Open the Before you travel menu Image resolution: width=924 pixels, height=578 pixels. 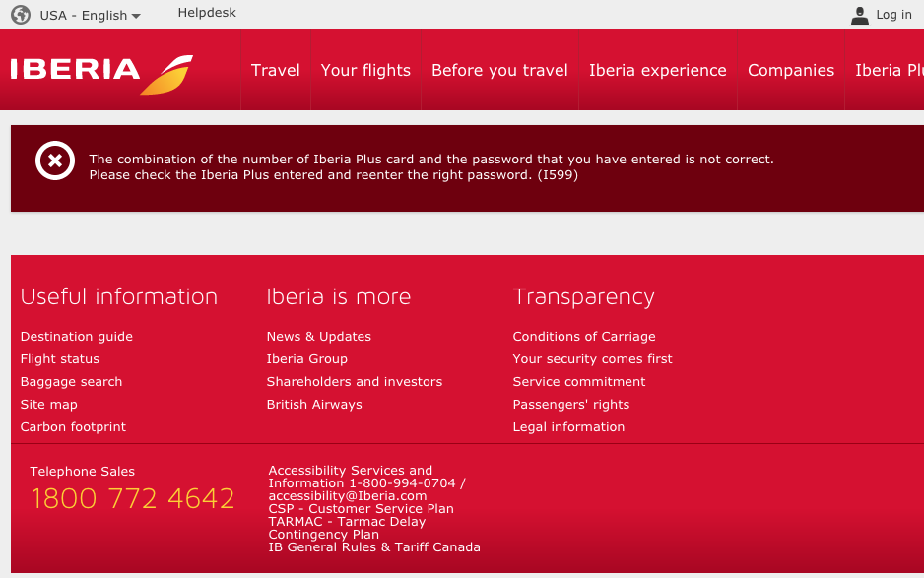(499, 70)
